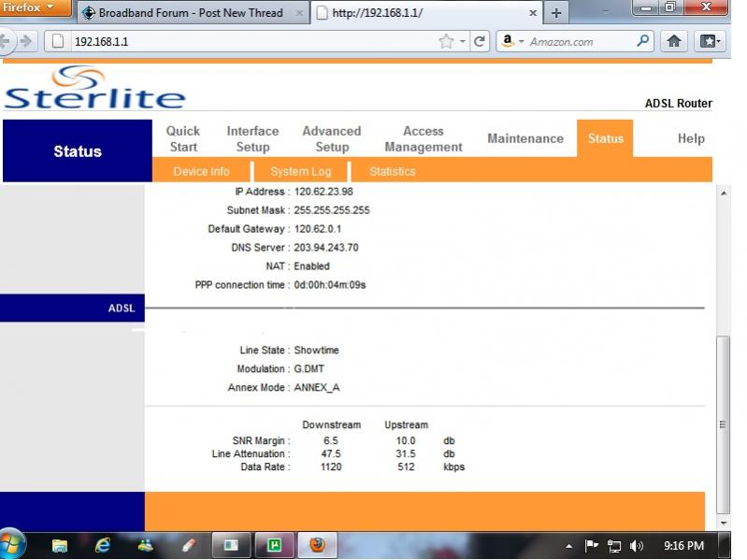Click the downstream Line Attenuation 47.5

pyautogui.click(x=331, y=453)
